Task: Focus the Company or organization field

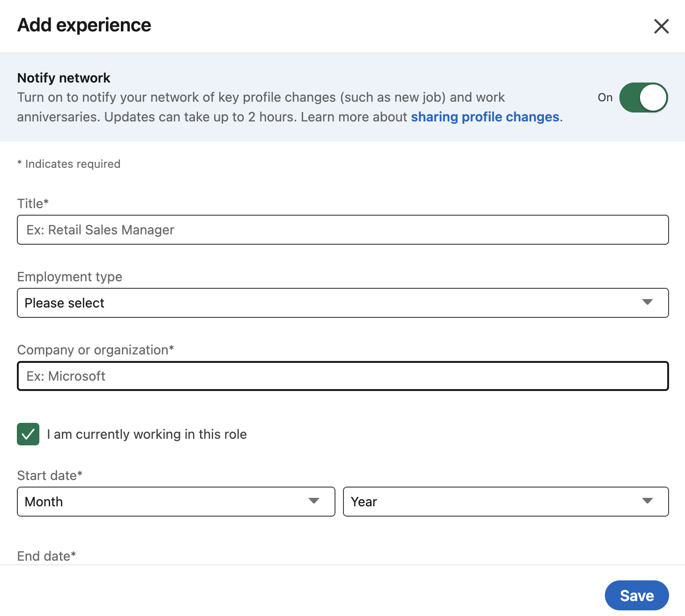Action: (x=342, y=376)
